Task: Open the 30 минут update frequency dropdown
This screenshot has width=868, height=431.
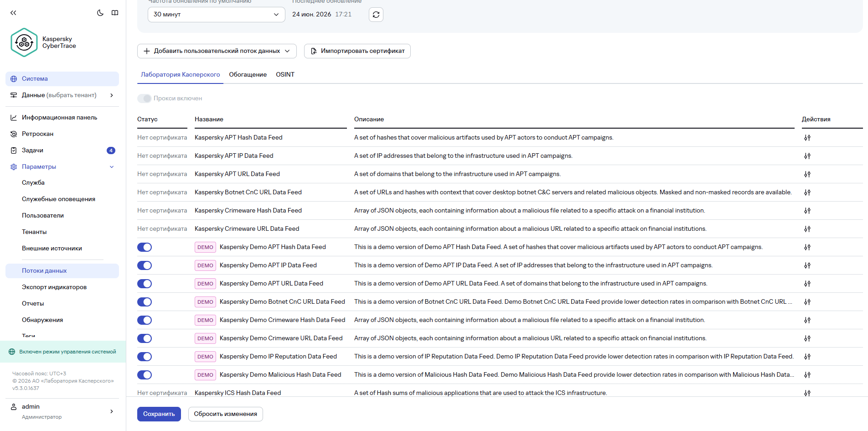Action: [x=216, y=15]
